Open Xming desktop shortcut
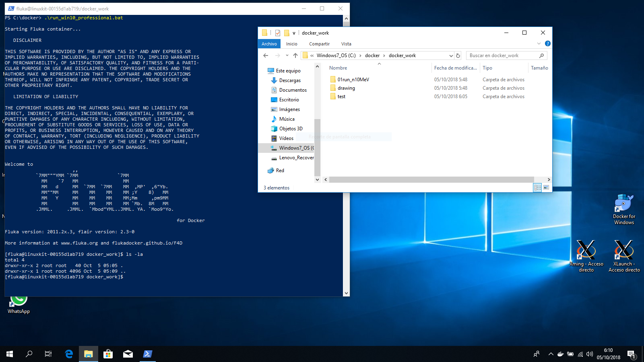 pos(586,256)
